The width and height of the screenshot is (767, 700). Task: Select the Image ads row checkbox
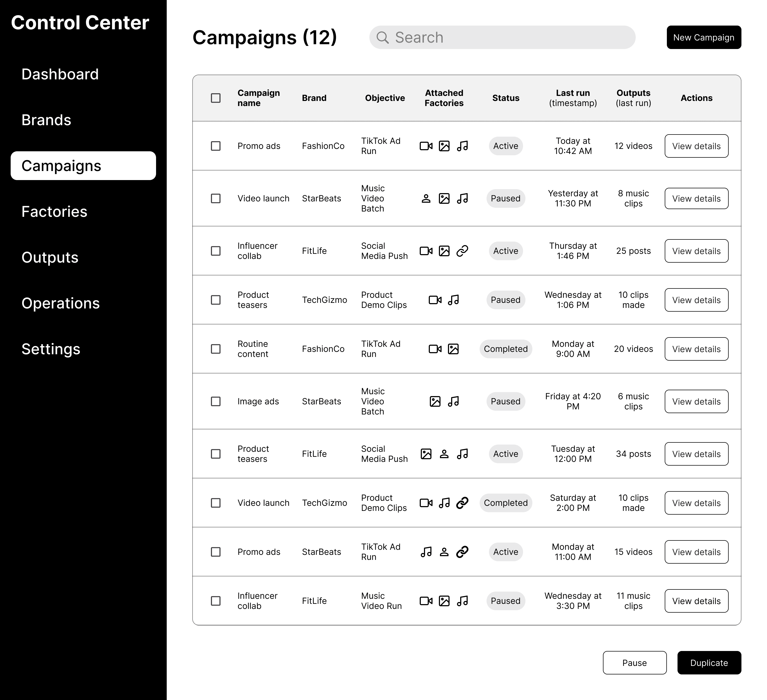216,401
